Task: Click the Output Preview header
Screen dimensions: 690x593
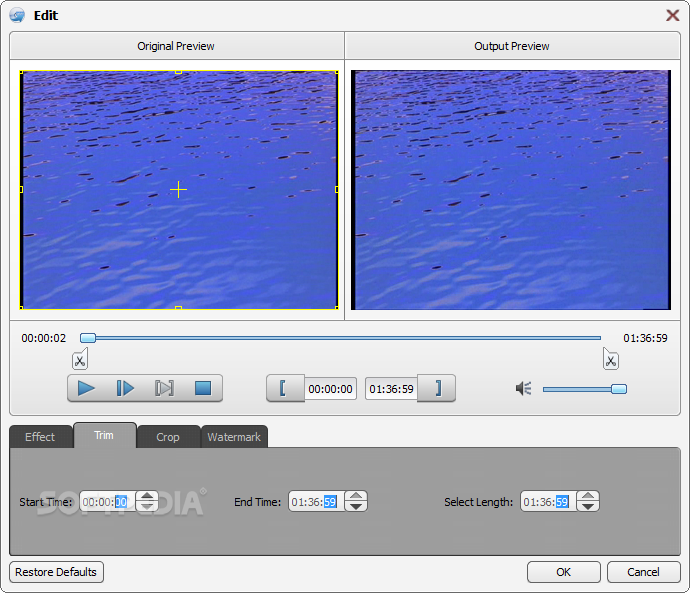Action: pos(512,46)
